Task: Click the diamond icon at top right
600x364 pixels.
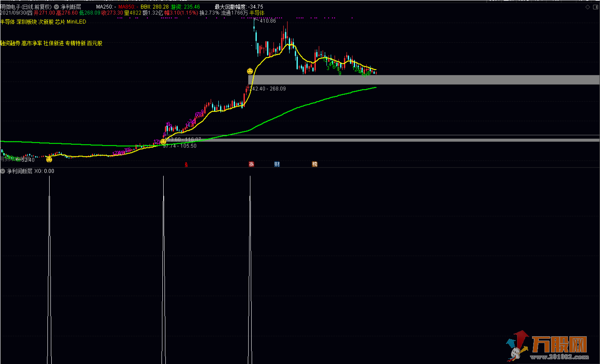Action: pos(588,7)
